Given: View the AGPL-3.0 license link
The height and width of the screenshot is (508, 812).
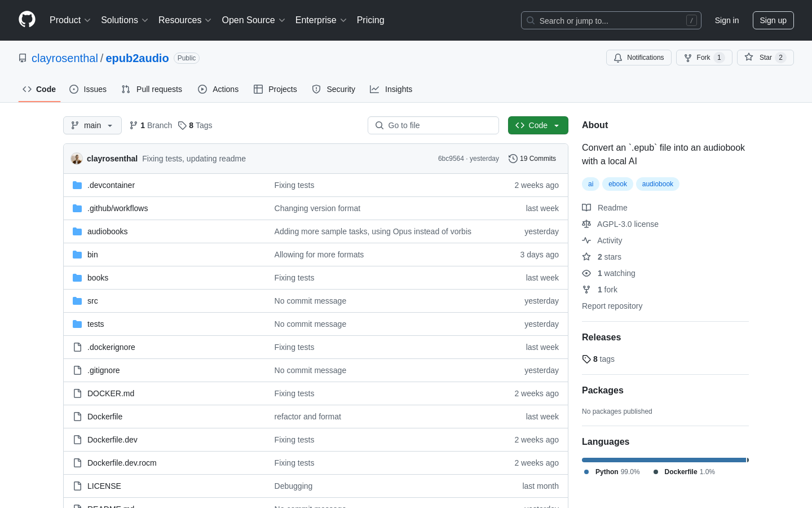Looking at the screenshot, I should click(x=620, y=224).
